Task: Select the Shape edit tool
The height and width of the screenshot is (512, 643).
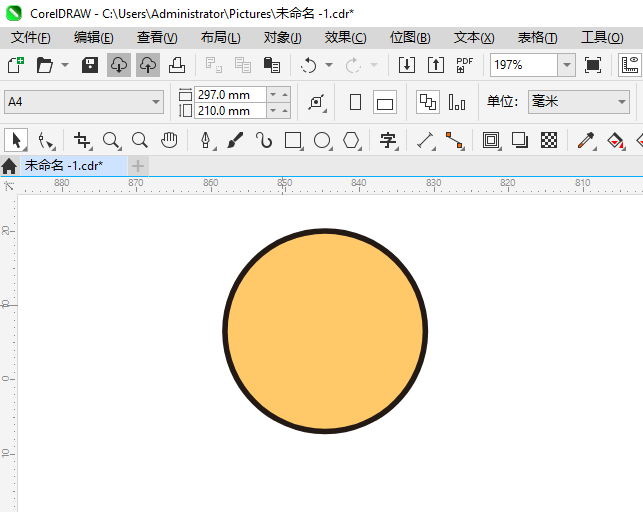Action: (46, 140)
